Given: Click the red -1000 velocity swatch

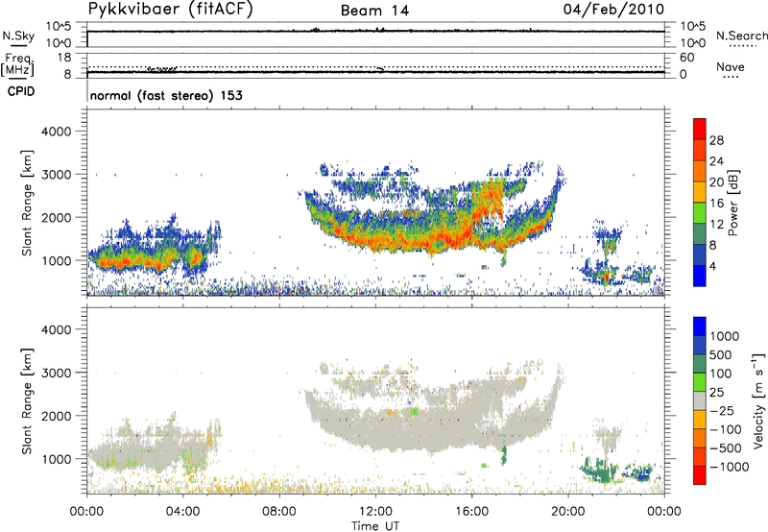Looking at the screenshot, I should click(700, 475).
